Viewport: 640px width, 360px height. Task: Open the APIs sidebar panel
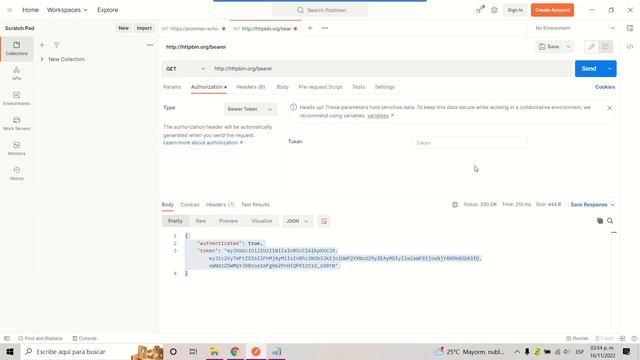(16, 73)
